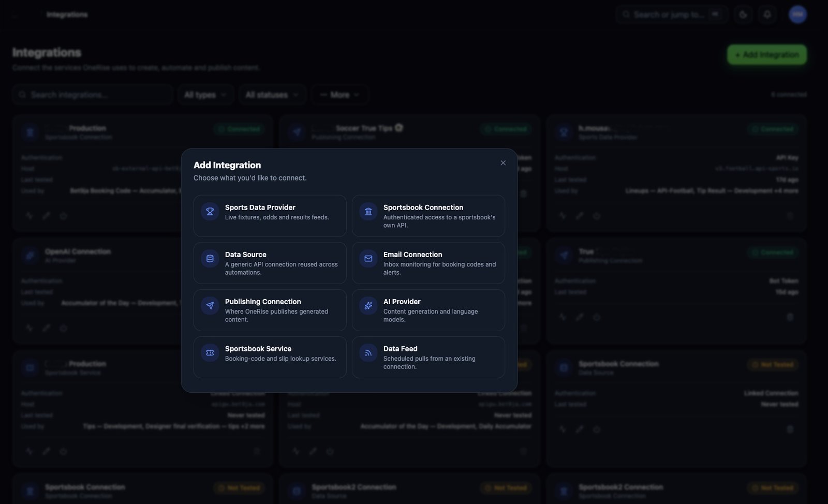Toggle dark mode moon icon
Viewport: 828px width, 504px height.
tap(743, 14)
